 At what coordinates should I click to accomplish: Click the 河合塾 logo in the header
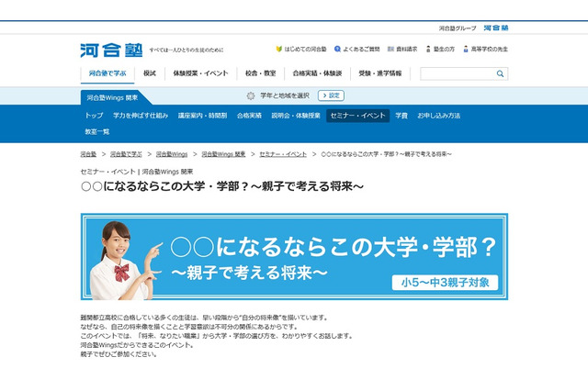(x=111, y=50)
